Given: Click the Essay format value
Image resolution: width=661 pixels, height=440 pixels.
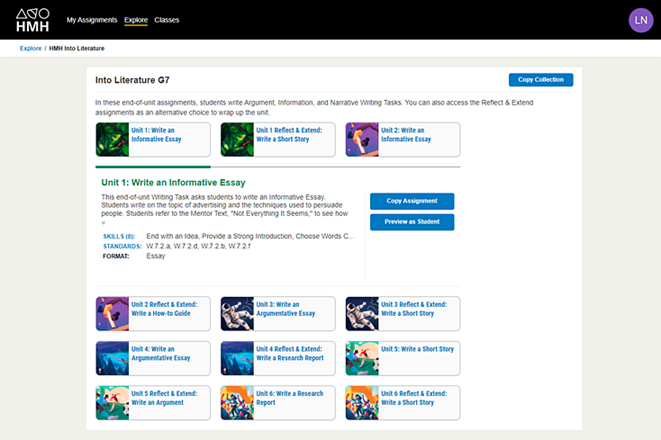Looking at the screenshot, I should coord(156,256).
